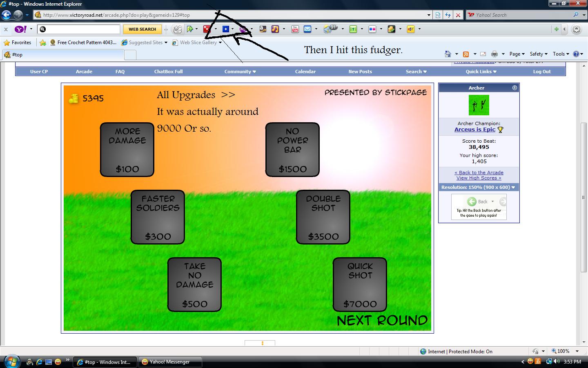Toggle Compatibility View in address bar
The height and width of the screenshot is (368, 588).
tap(438, 15)
